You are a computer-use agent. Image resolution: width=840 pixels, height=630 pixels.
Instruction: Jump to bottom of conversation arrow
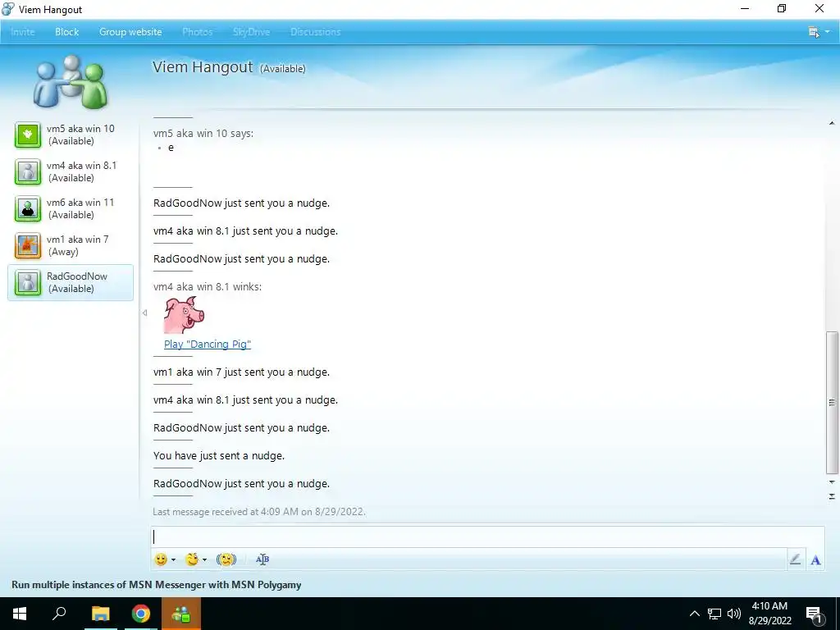(x=832, y=496)
